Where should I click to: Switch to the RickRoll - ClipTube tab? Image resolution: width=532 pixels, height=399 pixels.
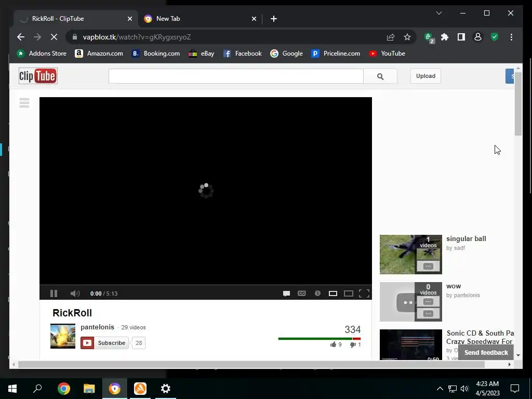[76, 19]
